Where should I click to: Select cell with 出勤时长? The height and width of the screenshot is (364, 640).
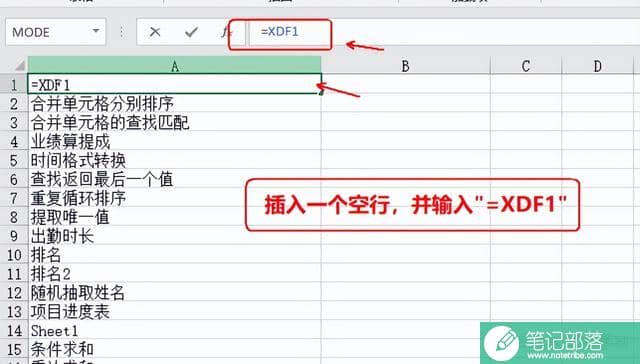click(175, 236)
